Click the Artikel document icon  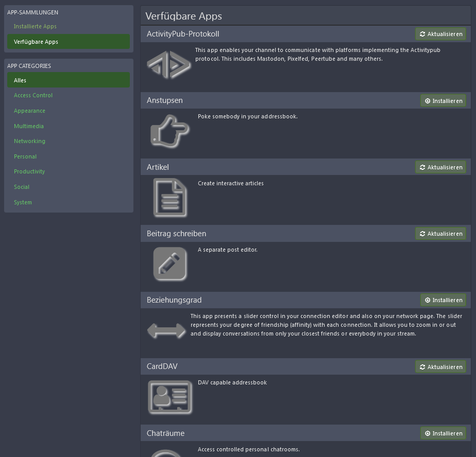pos(170,198)
